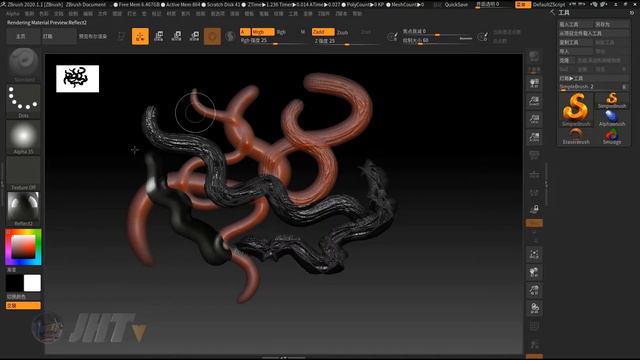Click the gear icon in tool panel header
Screen dimensions: 640x360
click(x=632, y=13)
